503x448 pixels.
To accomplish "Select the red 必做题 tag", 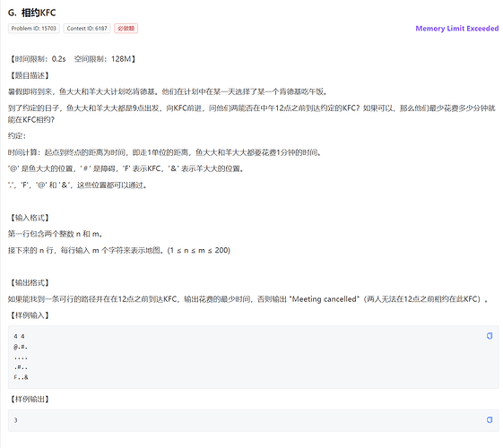I will tap(126, 28).
